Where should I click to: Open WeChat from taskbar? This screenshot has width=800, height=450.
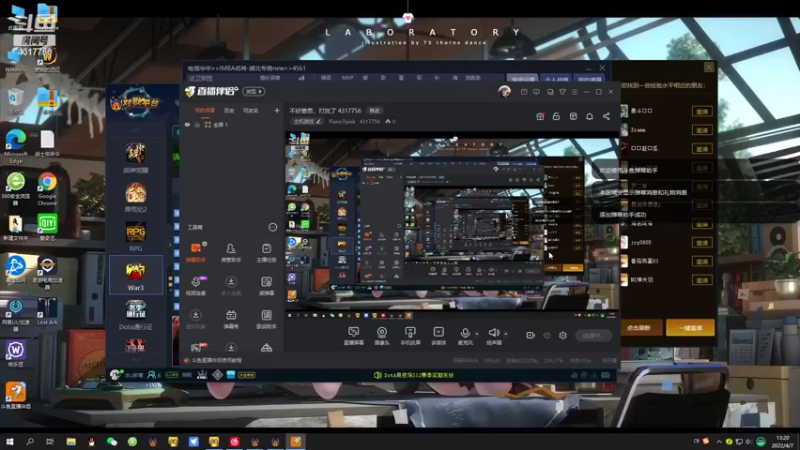[x=112, y=441]
